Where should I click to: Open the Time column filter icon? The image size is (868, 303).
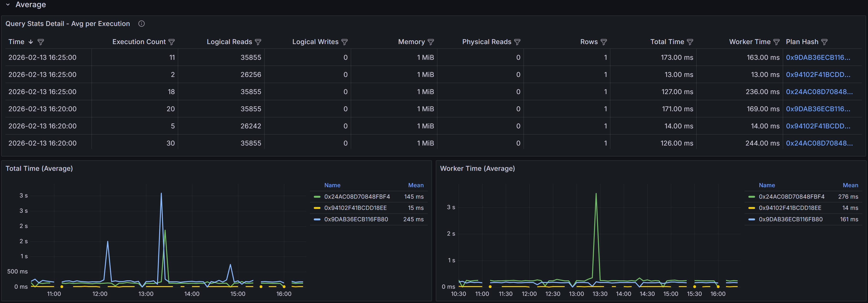pos(41,42)
